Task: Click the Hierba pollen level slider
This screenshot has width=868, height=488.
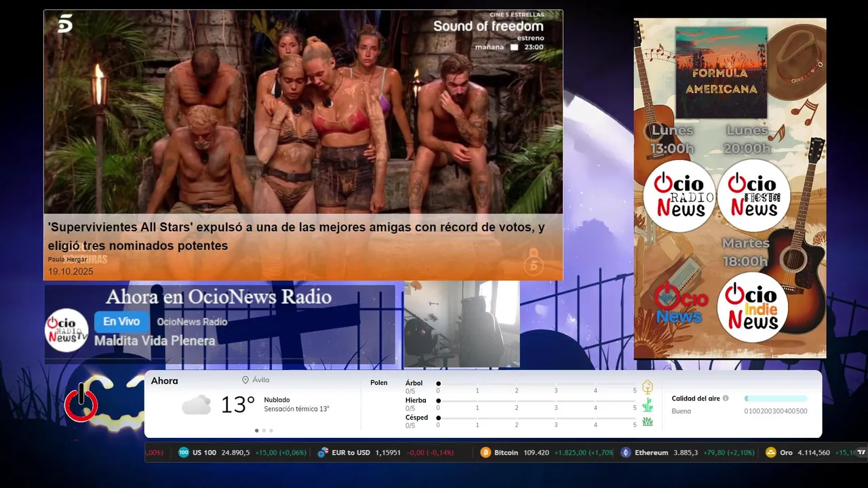Action: [x=536, y=401]
